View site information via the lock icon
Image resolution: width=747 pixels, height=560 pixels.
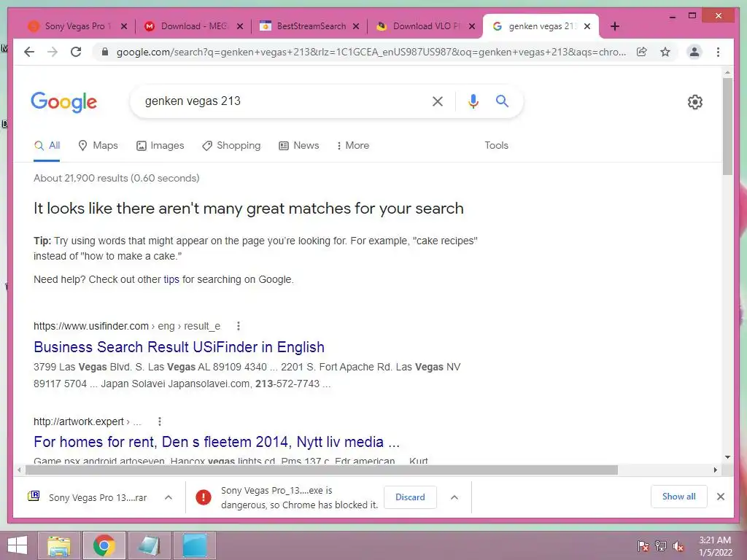click(105, 52)
